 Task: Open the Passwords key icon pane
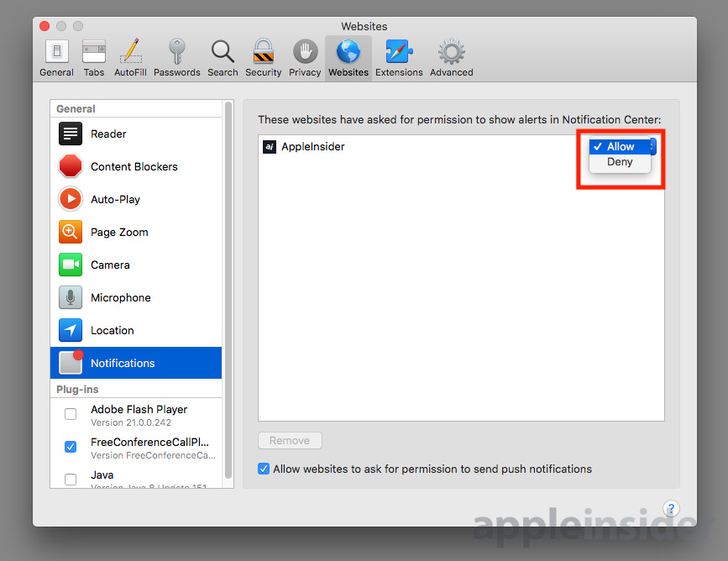point(177,59)
